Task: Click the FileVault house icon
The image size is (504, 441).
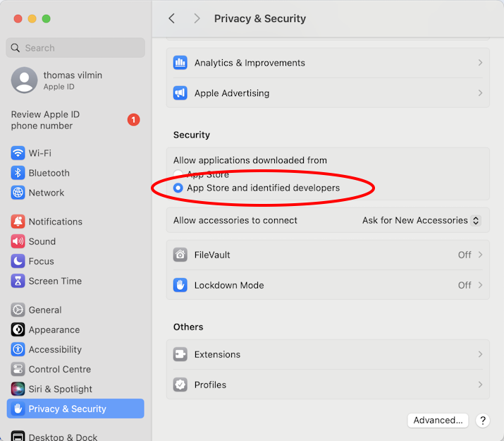Action: tap(180, 255)
